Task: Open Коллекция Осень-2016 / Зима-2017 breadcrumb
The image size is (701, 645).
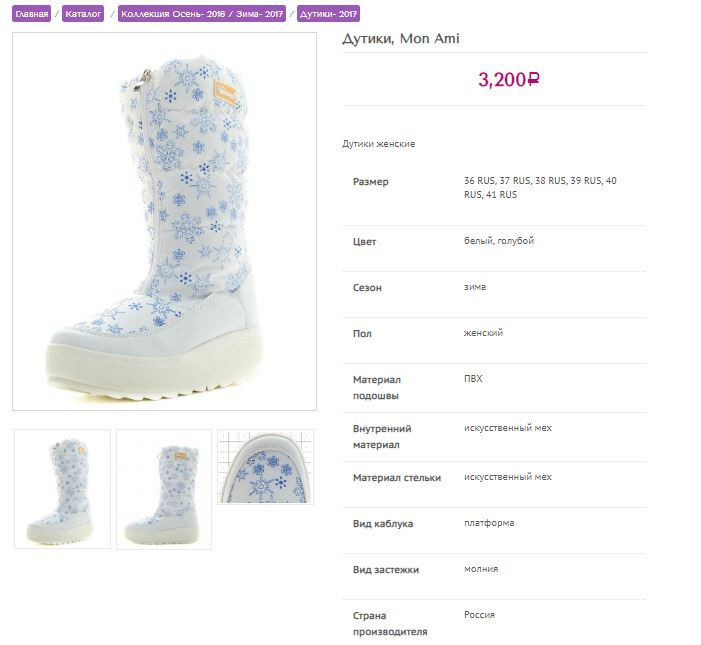Action: click(202, 14)
